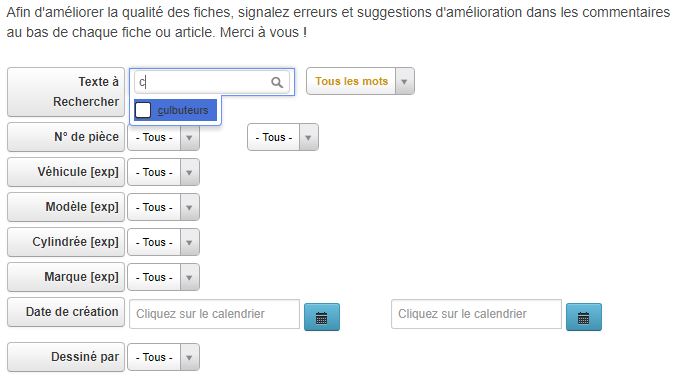The width and height of the screenshot is (678, 378).
Task: Click the Dessiné par label button
Action: click(66, 357)
